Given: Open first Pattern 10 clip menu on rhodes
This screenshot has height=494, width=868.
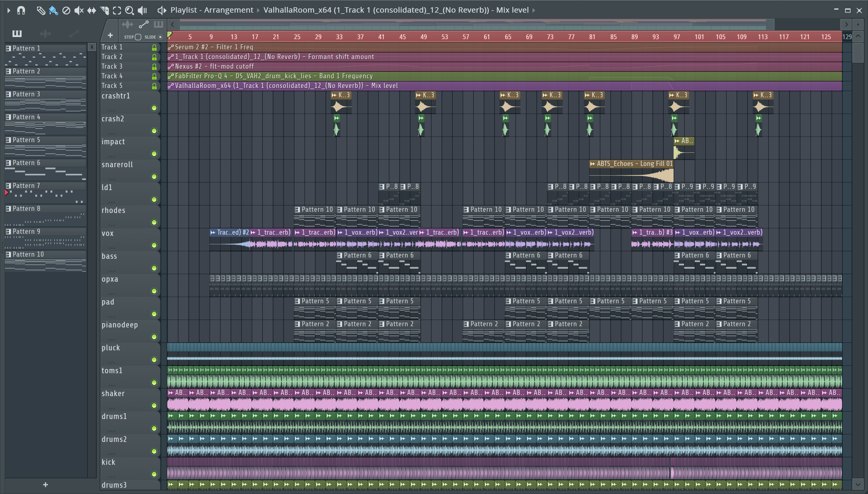Looking at the screenshot, I should pos(297,209).
